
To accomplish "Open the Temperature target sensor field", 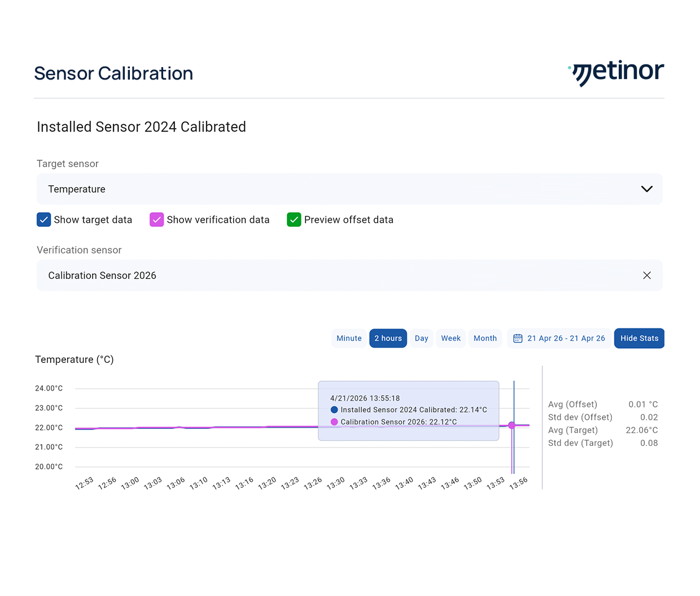I will pyautogui.click(x=339, y=189).
